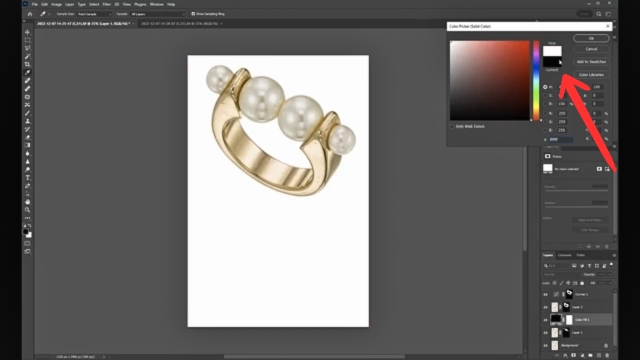Select the Zoom tool in the toolbar

point(27,210)
